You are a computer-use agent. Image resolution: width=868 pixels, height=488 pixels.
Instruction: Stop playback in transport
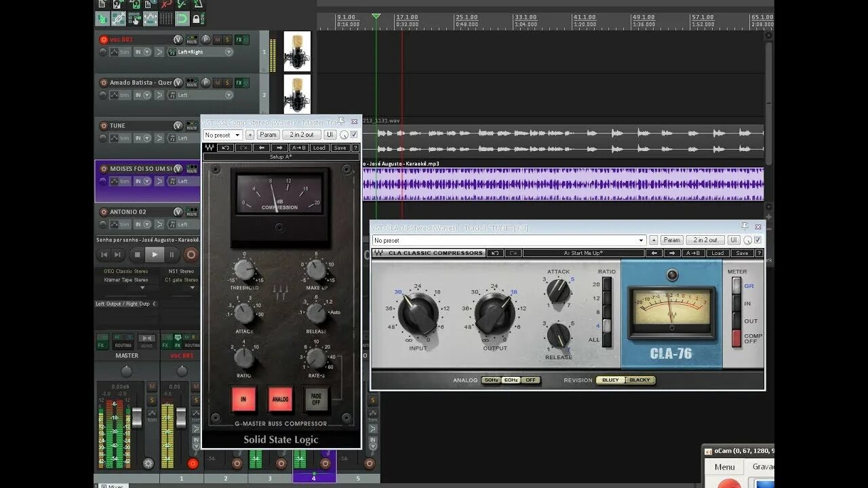137,255
